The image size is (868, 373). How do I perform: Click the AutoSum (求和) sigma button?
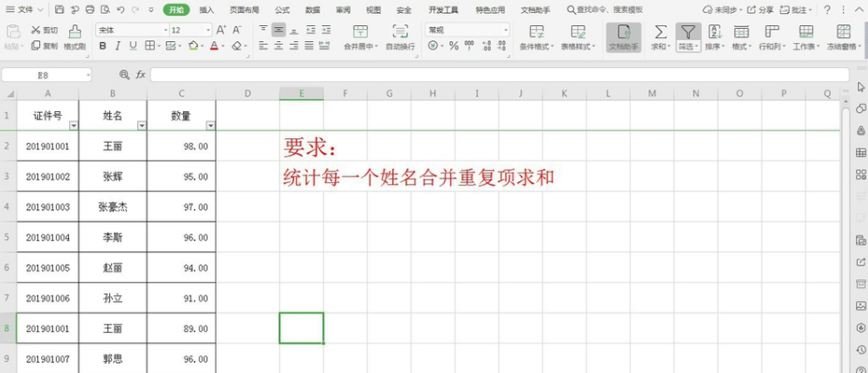click(661, 37)
